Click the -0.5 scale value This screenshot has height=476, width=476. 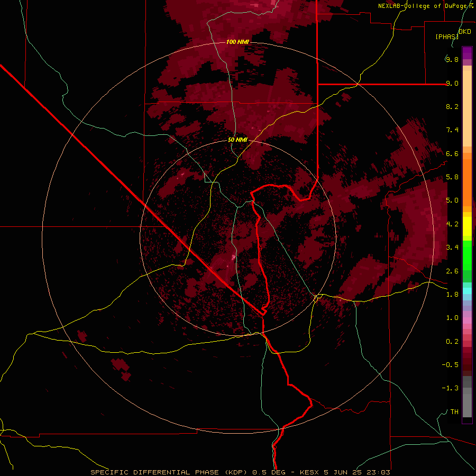click(450, 365)
